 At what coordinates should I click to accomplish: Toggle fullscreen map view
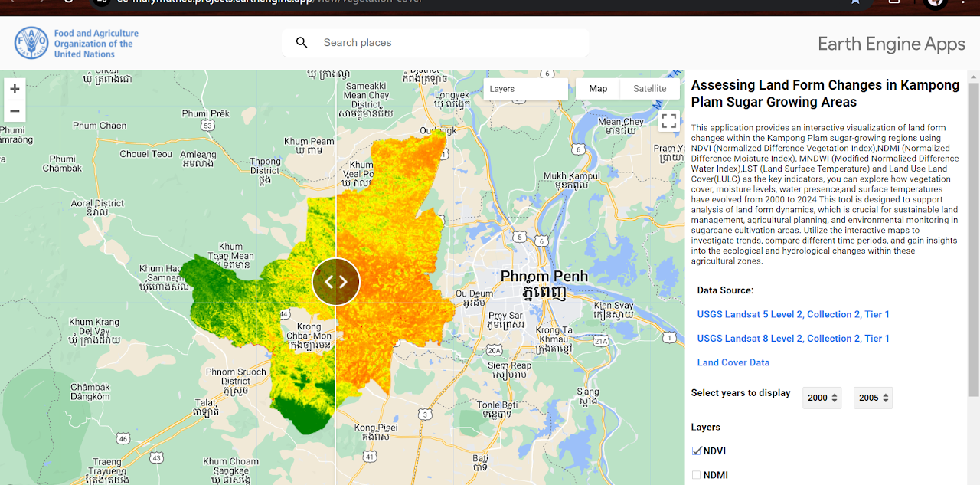pyautogui.click(x=668, y=120)
